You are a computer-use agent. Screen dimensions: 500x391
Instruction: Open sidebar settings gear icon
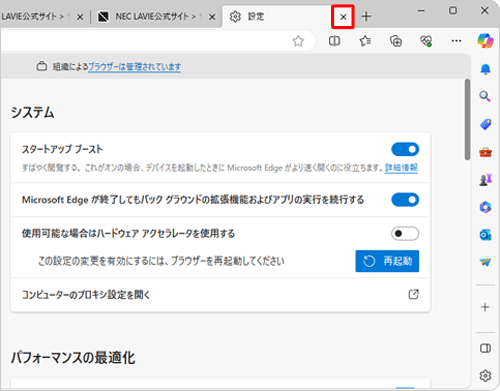coord(485,376)
